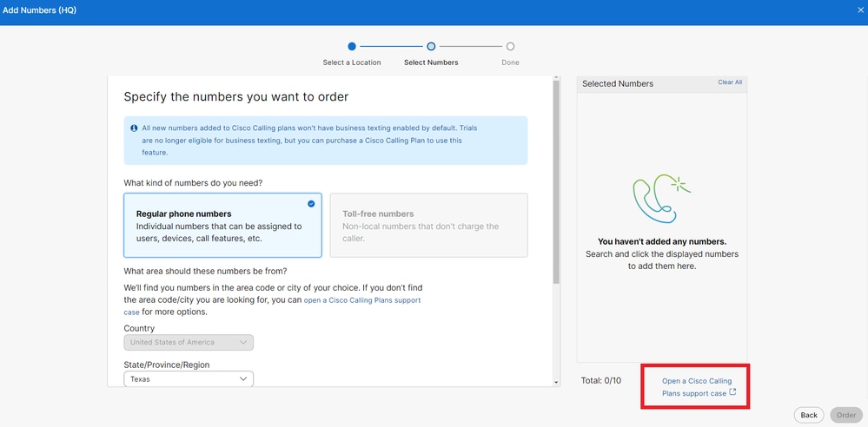
Task: Click the 'Select a Location' step label
Action: [352, 62]
